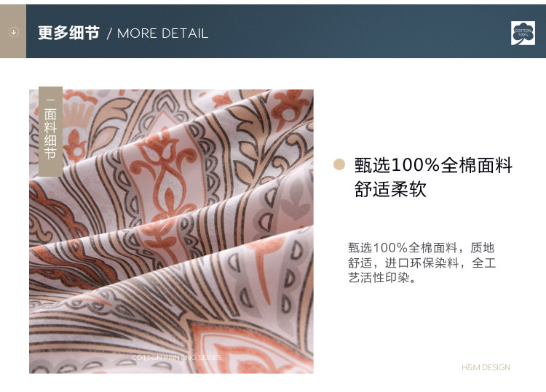Click the dark blue header banner
This screenshot has height=392, width=546.
click(286, 31)
